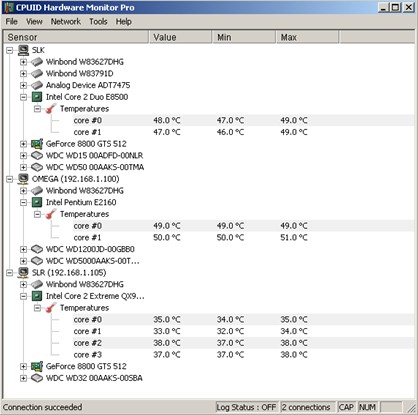Collapse the Intel Pentium E2160 node
This screenshot has height=415, width=418.
point(23,202)
